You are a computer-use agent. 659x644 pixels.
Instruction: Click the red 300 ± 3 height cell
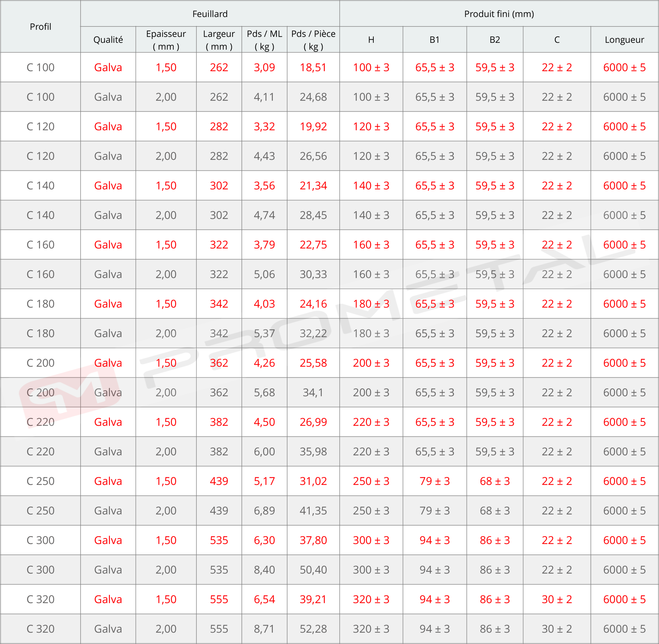371,540
